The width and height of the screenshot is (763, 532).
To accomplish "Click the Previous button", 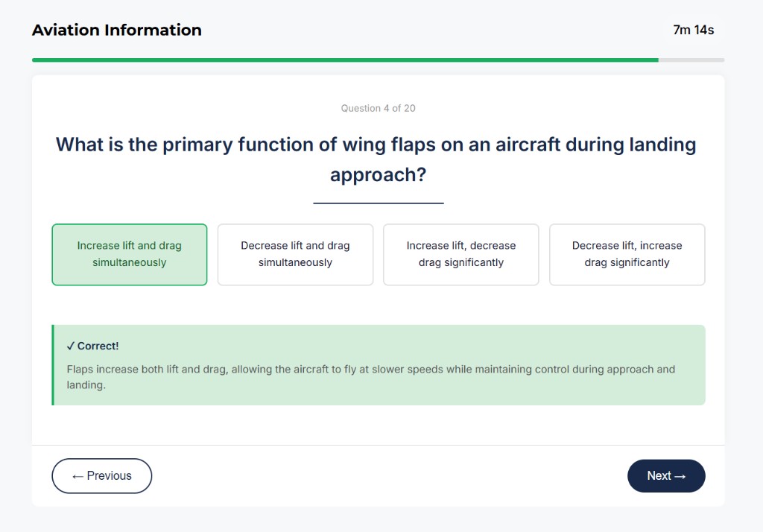I will pyautogui.click(x=101, y=475).
